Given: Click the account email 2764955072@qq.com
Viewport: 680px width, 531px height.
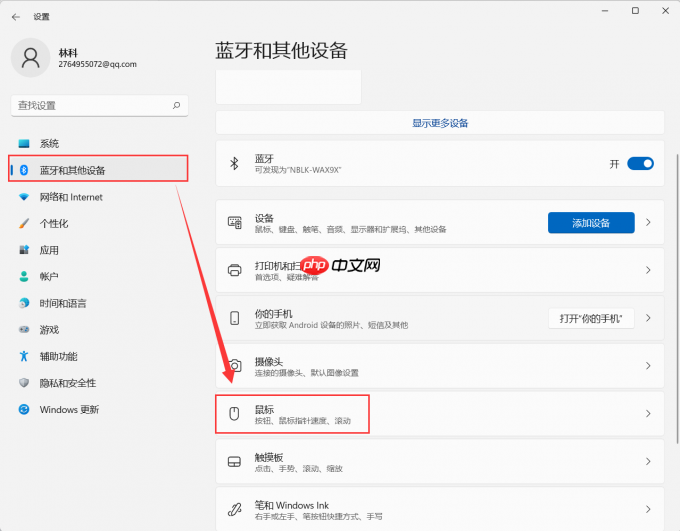Looking at the screenshot, I should (x=98, y=64).
